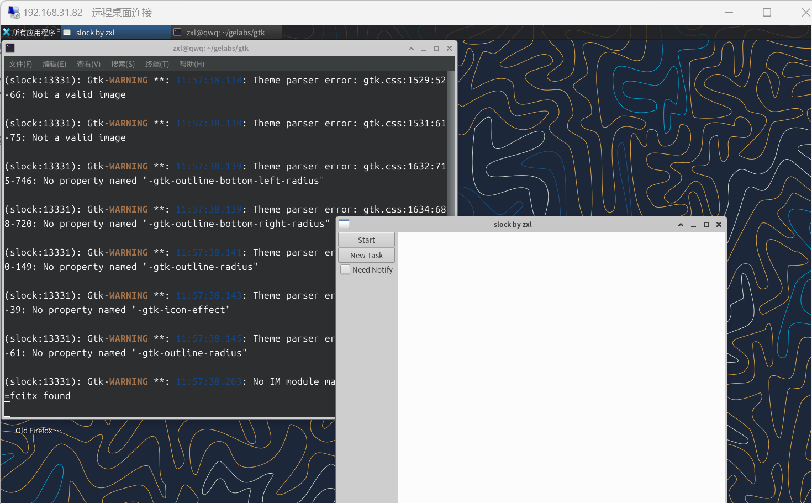Close the slock by zxl window
The height and width of the screenshot is (504, 812).
[719, 225]
